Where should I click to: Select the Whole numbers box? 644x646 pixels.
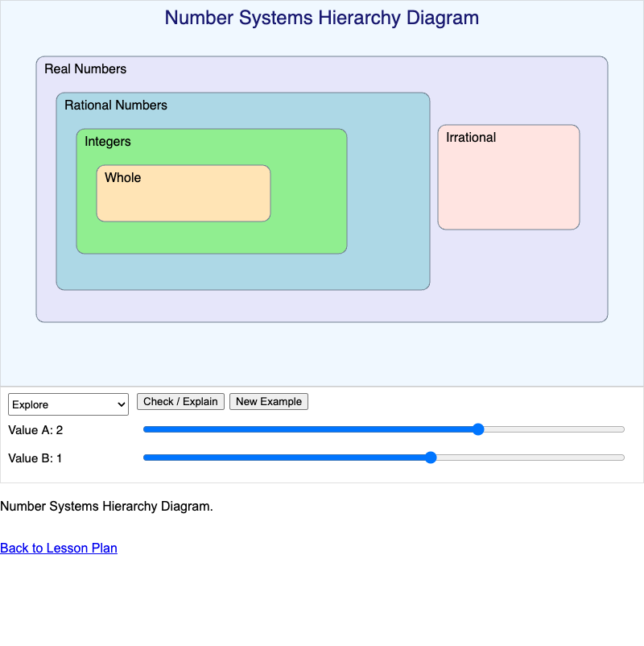click(x=184, y=193)
